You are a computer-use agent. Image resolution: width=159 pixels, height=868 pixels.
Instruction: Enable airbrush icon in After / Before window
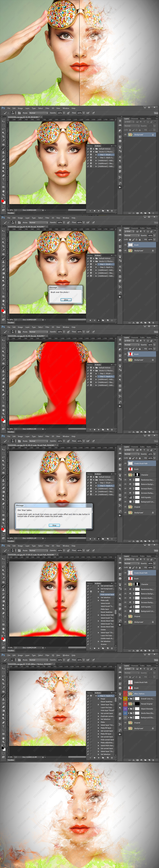pyautogui.click(x=88, y=660)
